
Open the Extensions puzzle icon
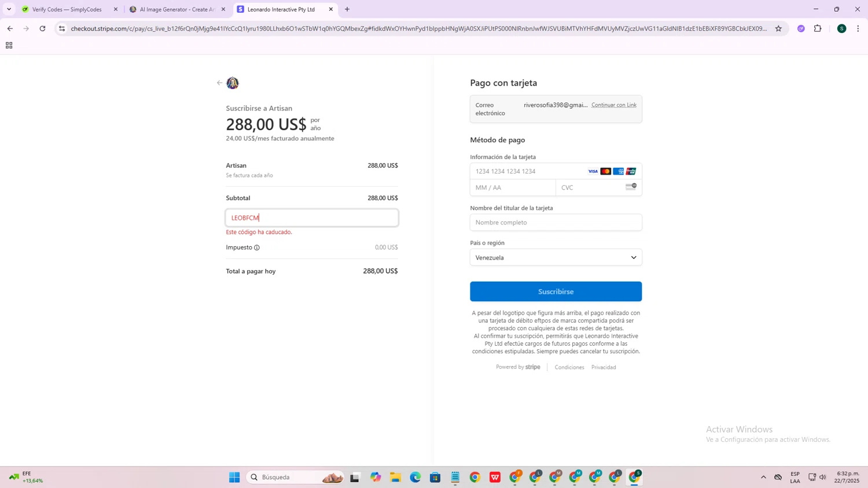tap(818, 28)
